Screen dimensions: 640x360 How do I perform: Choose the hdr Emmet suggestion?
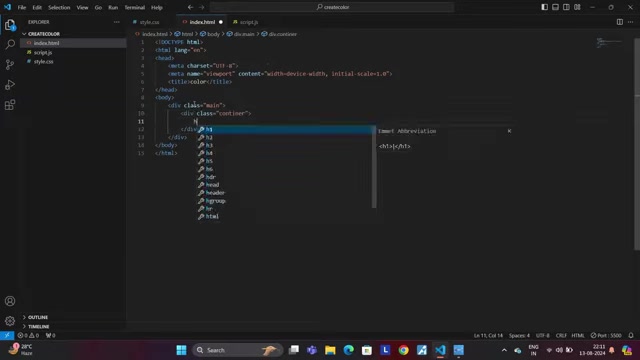(x=285, y=177)
